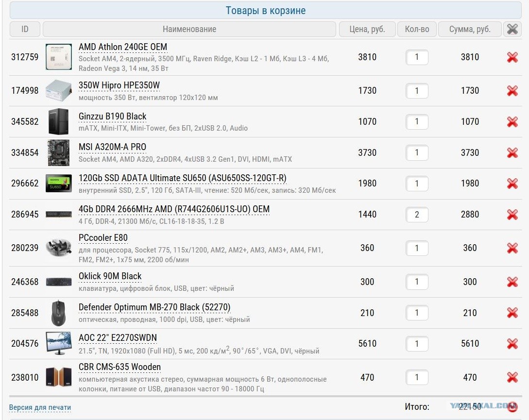Open Ginzzu B190 Black product link
This screenshot has width=529, height=420.
(112, 117)
